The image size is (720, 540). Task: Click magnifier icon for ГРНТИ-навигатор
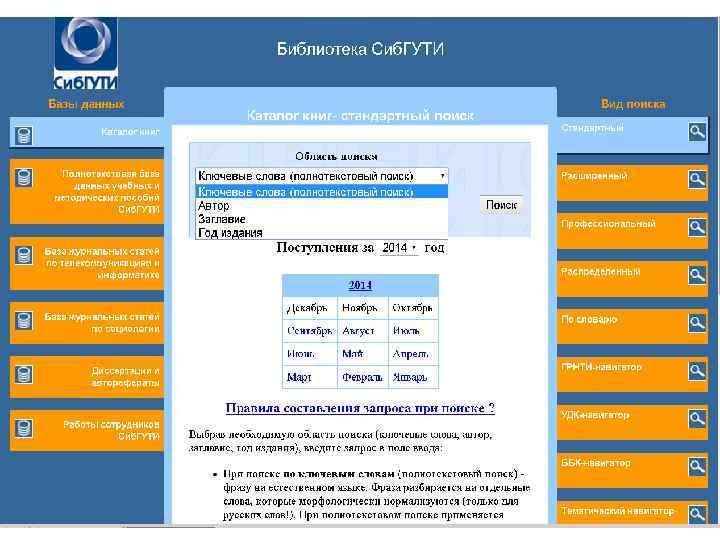(697, 371)
